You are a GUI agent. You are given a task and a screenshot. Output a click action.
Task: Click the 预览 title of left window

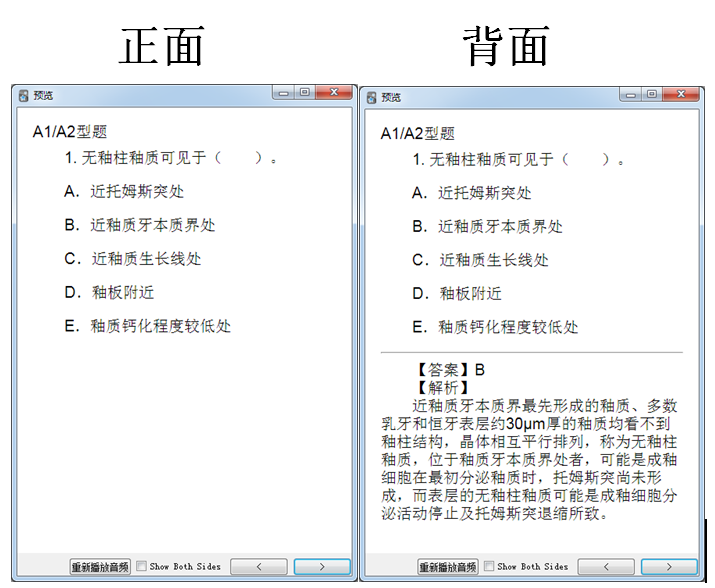pos(43,96)
